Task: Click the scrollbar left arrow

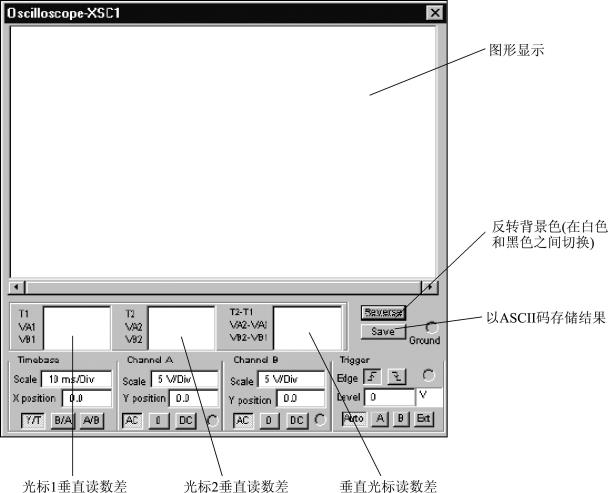Action: coord(17,287)
